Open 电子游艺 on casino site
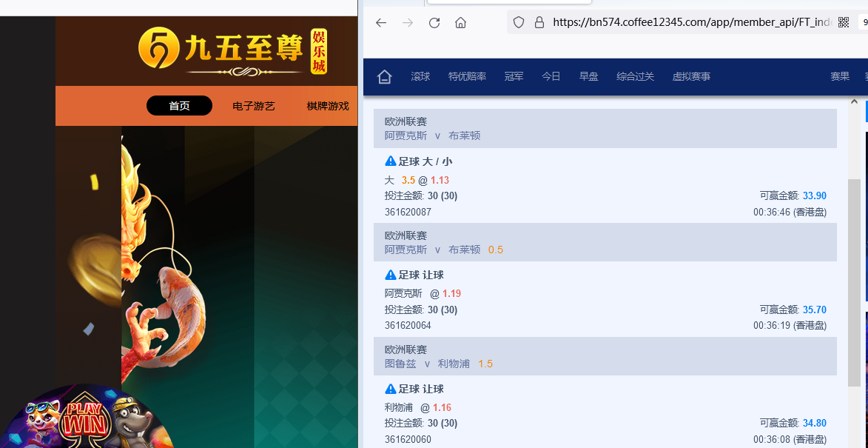Screen dimensions: 868x448 [x=254, y=107]
